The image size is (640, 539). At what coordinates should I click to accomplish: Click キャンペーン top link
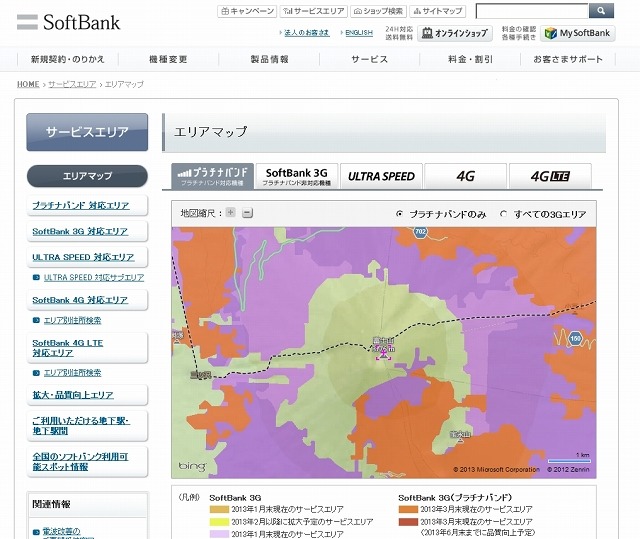[x=247, y=11]
